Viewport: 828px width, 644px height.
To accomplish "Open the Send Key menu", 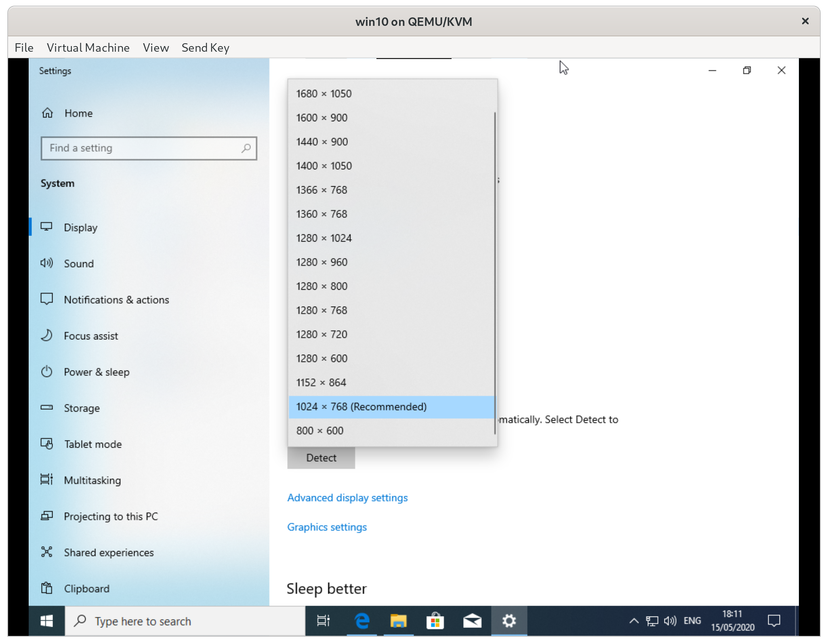I will (205, 47).
